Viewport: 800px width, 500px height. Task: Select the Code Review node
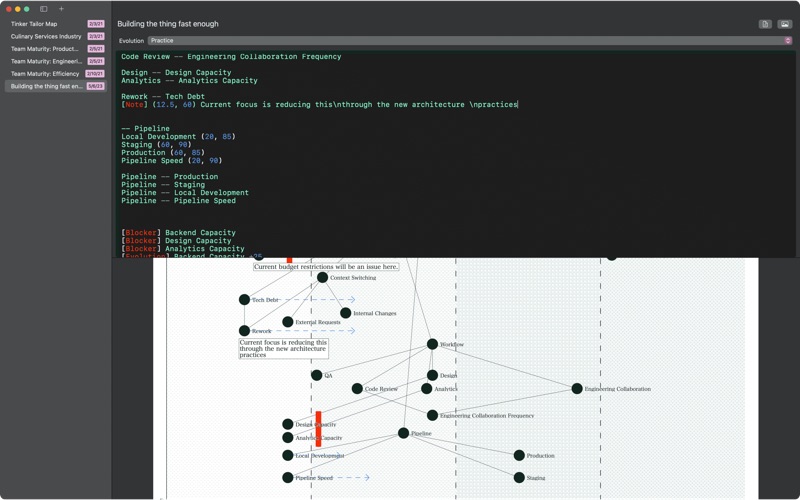click(x=357, y=389)
